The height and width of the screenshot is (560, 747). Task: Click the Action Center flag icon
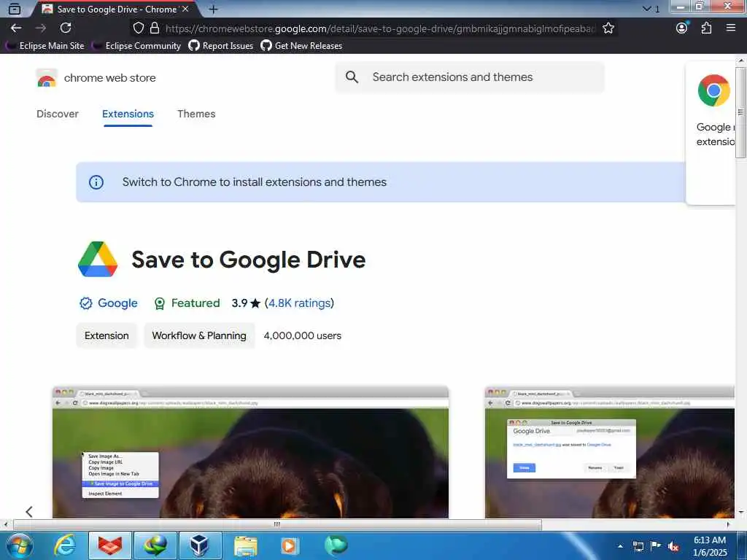656,546
